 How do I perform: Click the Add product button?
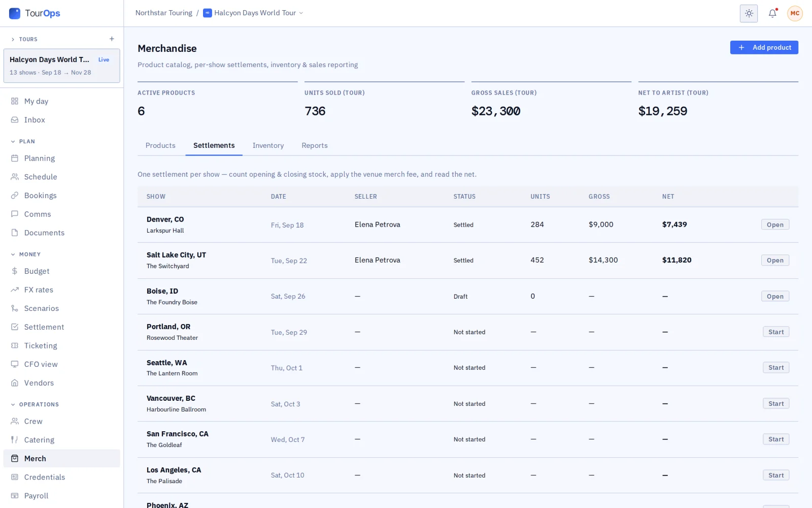click(x=764, y=47)
